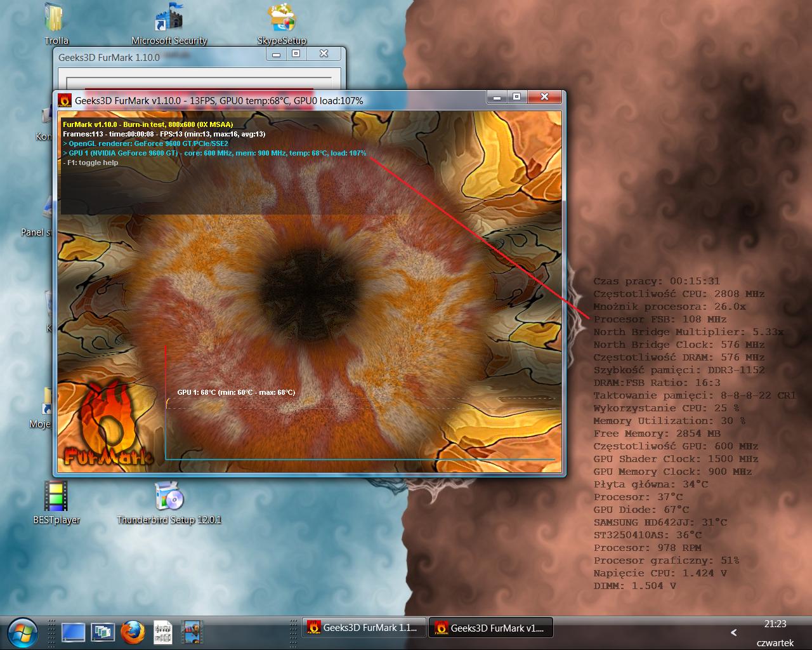The width and height of the screenshot is (812, 650).
Task: Click the Show Desktop quick launch icon
Action: pyautogui.click(x=74, y=632)
